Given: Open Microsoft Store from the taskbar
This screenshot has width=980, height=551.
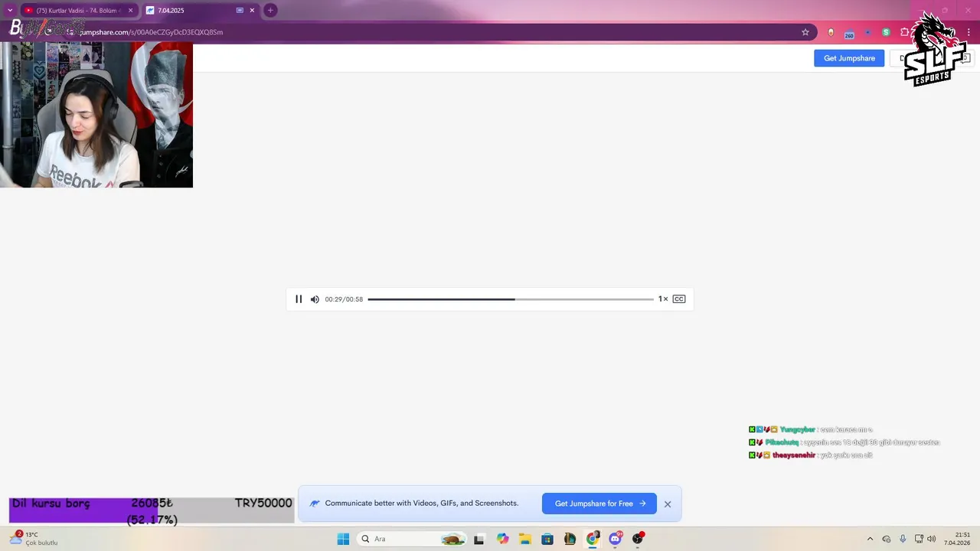Looking at the screenshot, I should 547,539.
